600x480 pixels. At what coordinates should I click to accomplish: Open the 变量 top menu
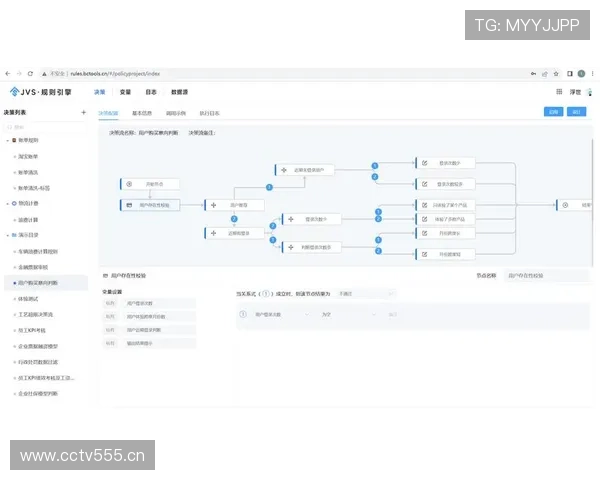[125, 92]
